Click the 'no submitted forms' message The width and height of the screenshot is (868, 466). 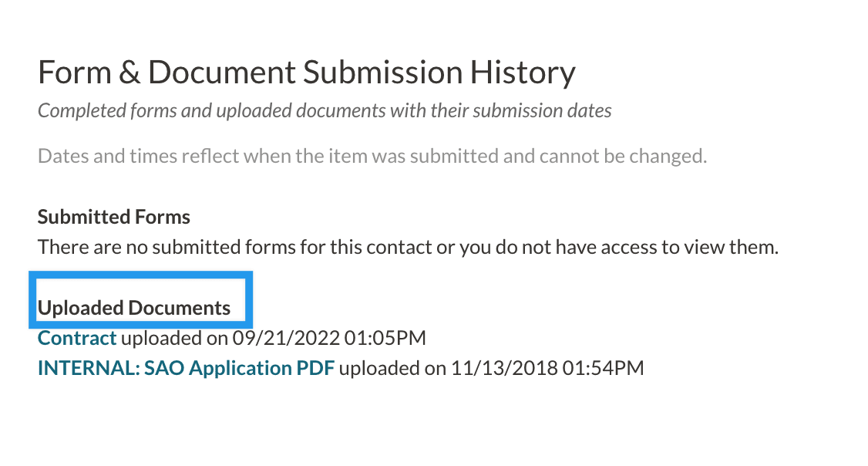408,248
